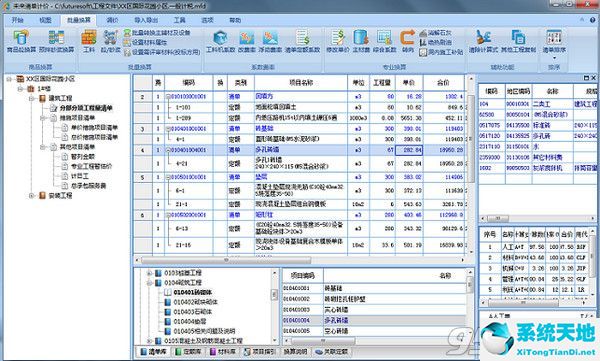Open the 工具 ribbon tab
600x361 pixels.
(x=179, y=20)
